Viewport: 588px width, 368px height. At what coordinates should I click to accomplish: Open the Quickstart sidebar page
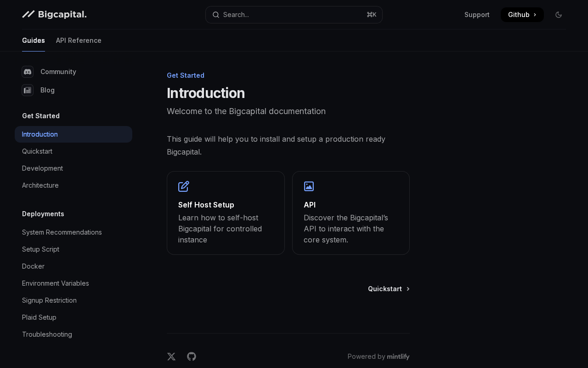(x=37, y=151)
